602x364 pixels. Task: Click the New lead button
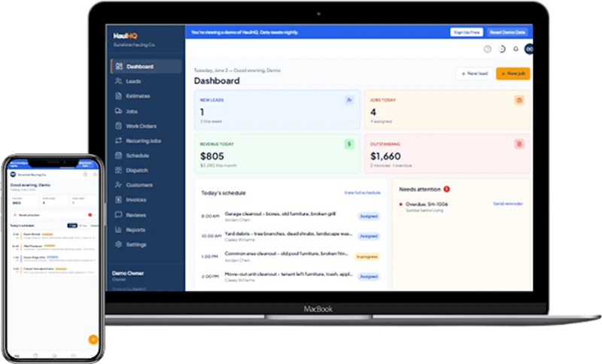coord(475,73)
